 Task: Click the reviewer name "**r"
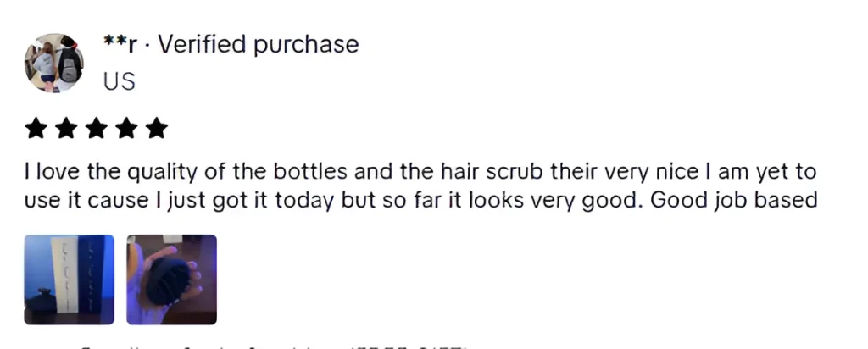[x=120, y=44]
